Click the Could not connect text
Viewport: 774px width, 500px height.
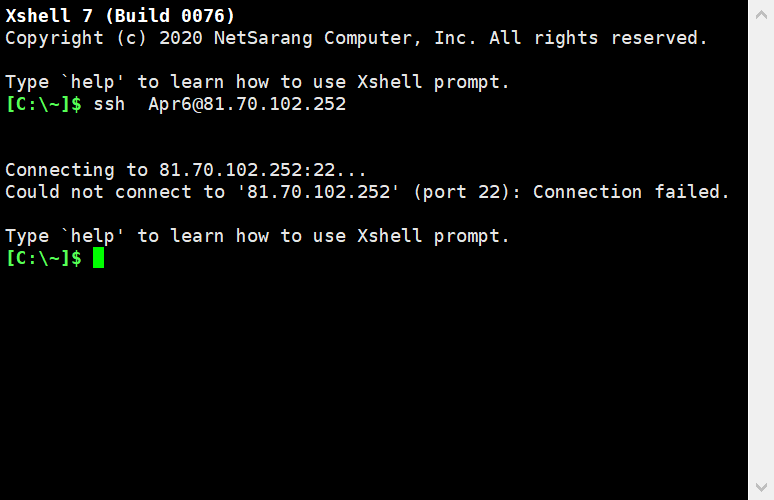tap(98, 192)
